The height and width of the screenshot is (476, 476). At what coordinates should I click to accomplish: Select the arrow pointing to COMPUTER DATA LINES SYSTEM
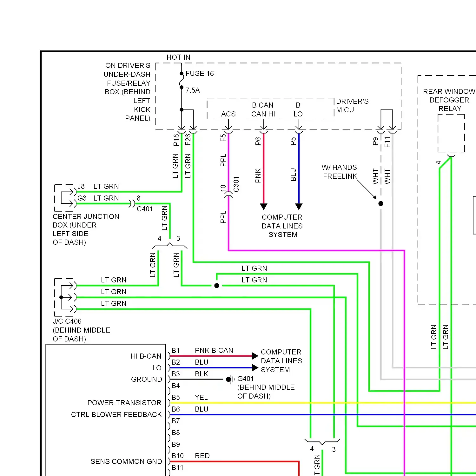263,207
